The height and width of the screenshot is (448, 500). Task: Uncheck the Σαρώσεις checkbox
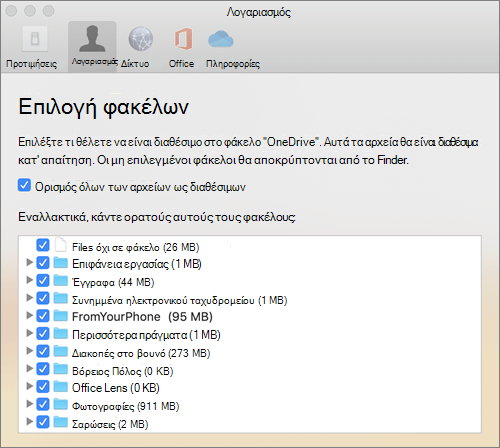tap(43, 422)
